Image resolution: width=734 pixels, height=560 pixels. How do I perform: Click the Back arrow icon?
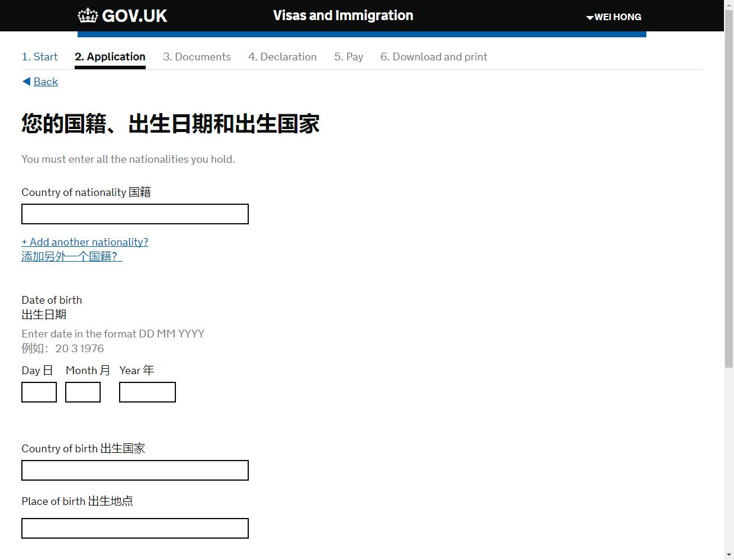(x=26, y=82)
